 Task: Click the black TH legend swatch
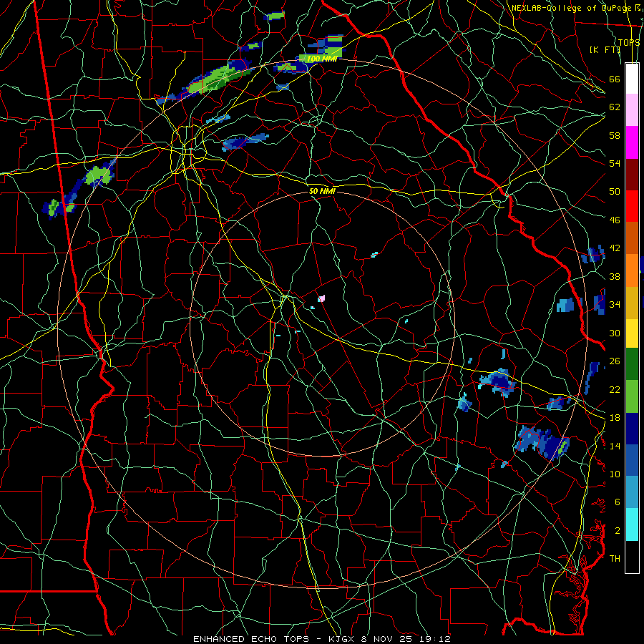click(x=632, y=557)
